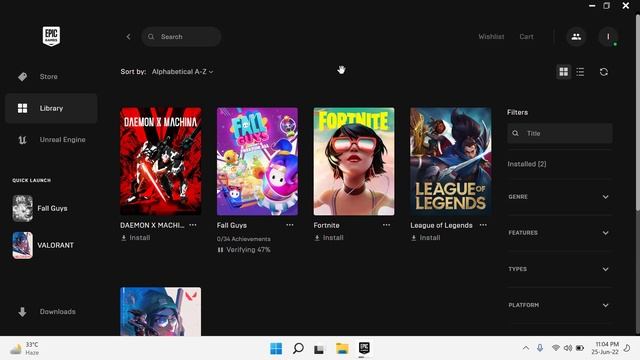Click the Fall Guys quick launch thumbnail
This screenshot has height=360, width=640.
pos(22,208)
